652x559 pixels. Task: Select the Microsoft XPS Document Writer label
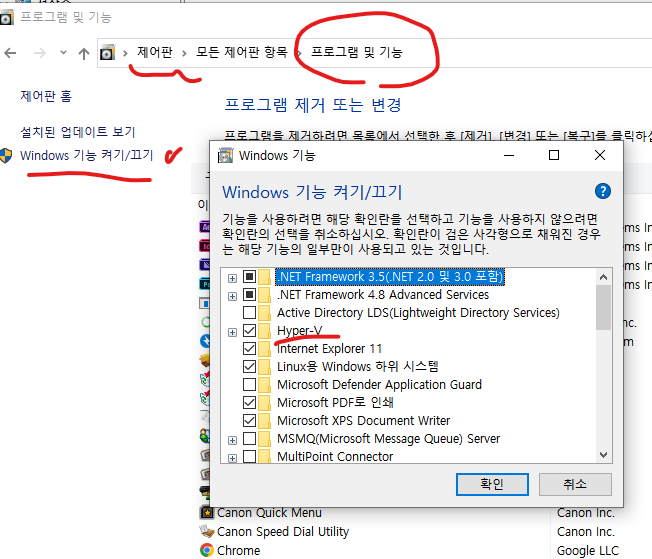(363, 420)
